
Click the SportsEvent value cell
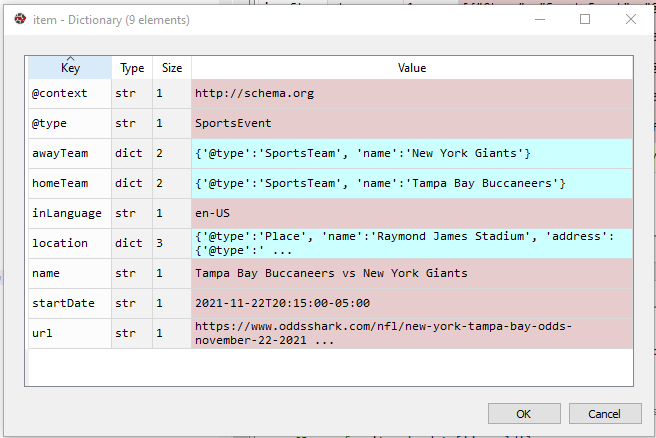point(412,124)
